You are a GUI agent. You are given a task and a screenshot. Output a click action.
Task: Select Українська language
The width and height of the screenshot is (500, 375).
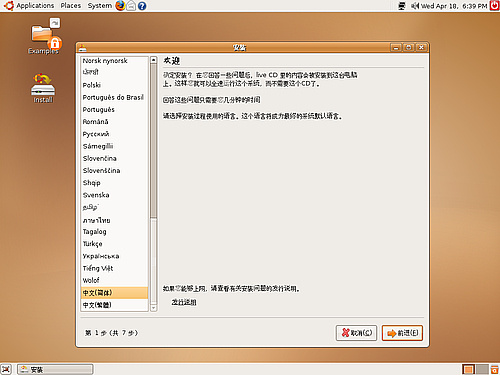point(114,256)
